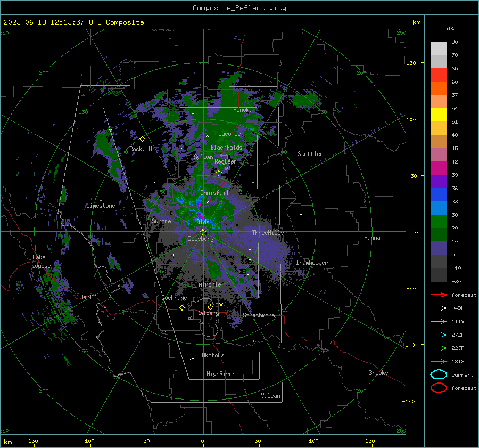Click the purple 10 dBZ color swatch
Screen dimensions: 479x448
(439, 248)
